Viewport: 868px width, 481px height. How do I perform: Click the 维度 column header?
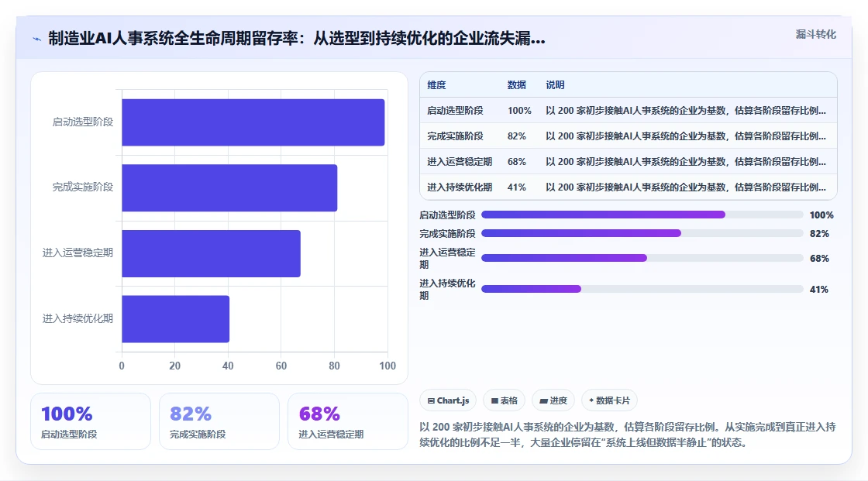tap(436, 84)
